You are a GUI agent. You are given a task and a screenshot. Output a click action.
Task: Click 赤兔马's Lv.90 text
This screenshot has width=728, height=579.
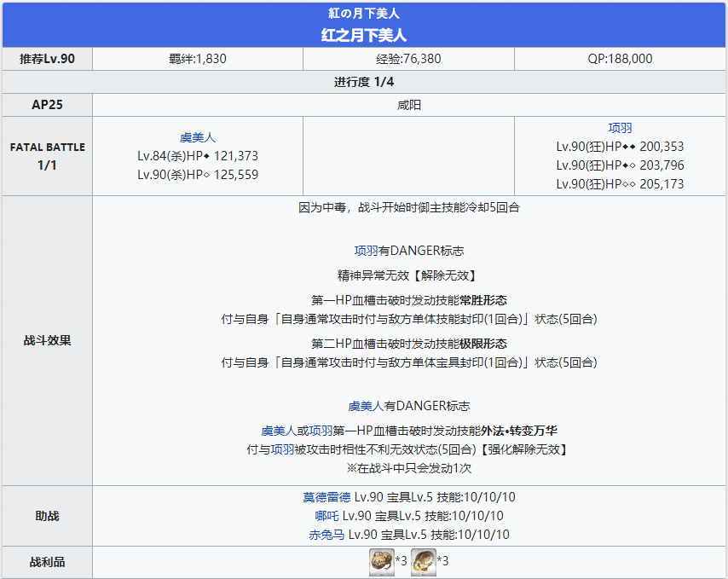click(x=362, y=535)
